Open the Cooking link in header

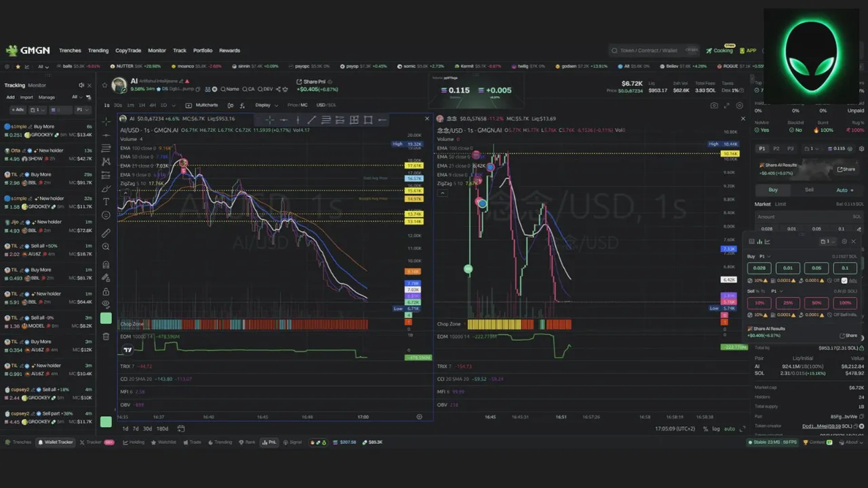(719, 50)
